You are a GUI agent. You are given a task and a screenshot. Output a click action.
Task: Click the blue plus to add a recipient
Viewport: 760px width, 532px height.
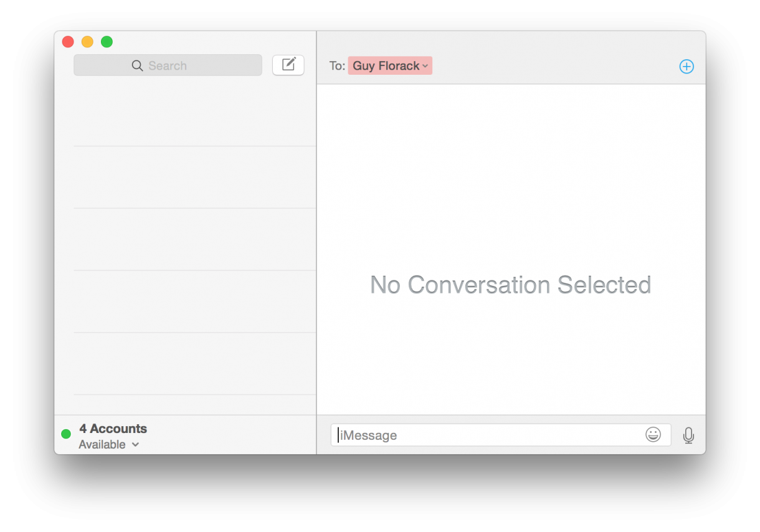pyautogui.click(x=686, y=66)
